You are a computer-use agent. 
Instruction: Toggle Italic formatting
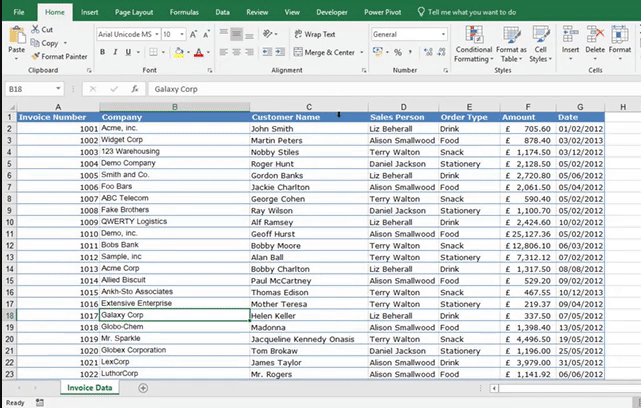(x=118, y=52)
